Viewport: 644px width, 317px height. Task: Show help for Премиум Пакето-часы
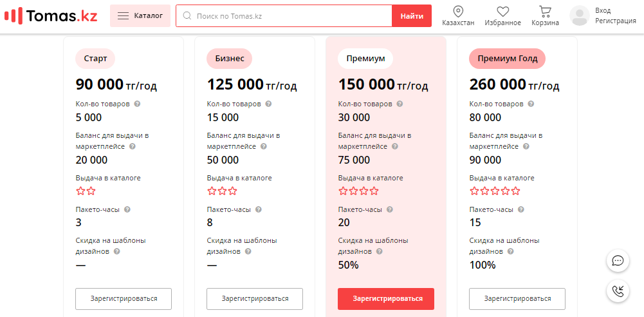(x=390, y=209)
